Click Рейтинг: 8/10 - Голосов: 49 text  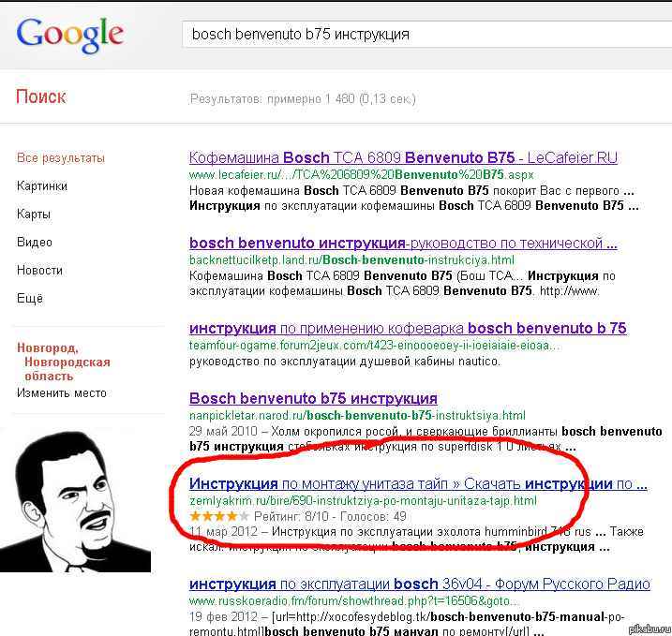(x=330, y=516)
